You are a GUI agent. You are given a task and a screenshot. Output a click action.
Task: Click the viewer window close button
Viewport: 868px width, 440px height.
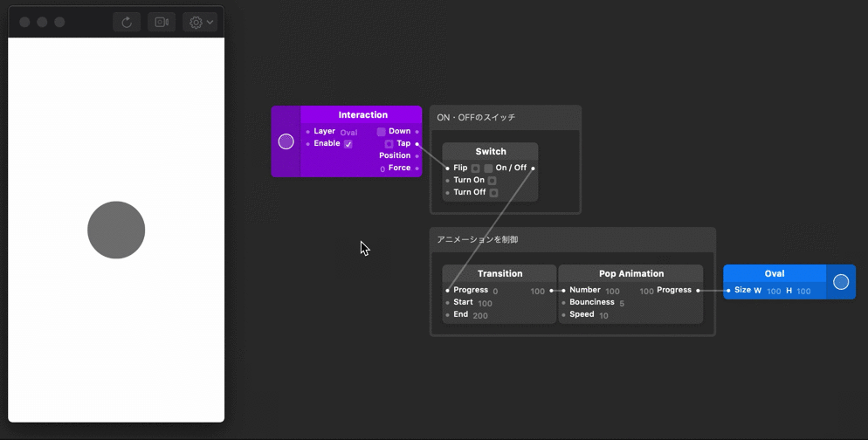pyautogui.click(x=24, y=22)
